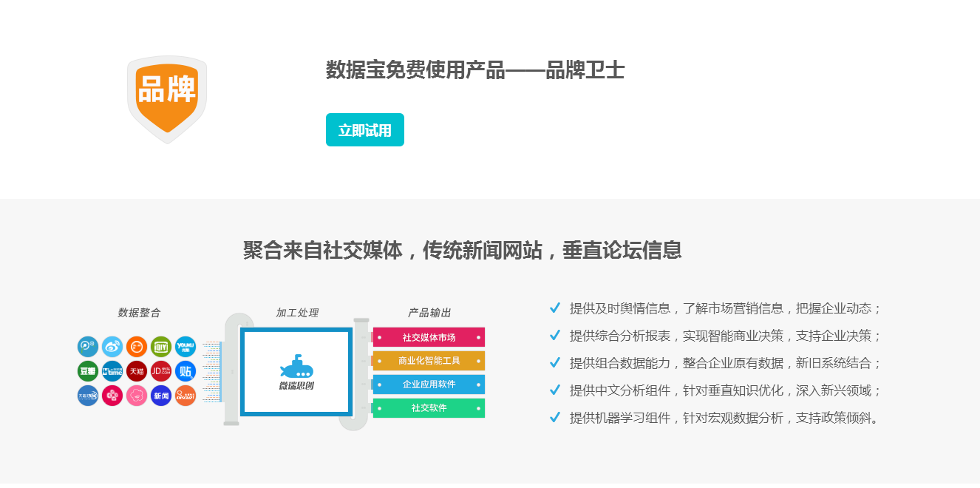Image resolution: width=980 pixels, height=488 pixels.
Task: Click the 产品输出 label
Action: click(429, 313)
